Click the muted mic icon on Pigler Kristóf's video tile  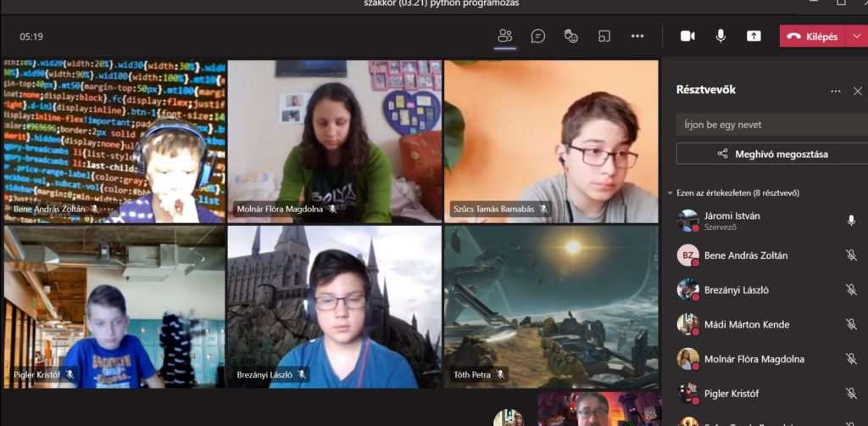pos(70,374)
